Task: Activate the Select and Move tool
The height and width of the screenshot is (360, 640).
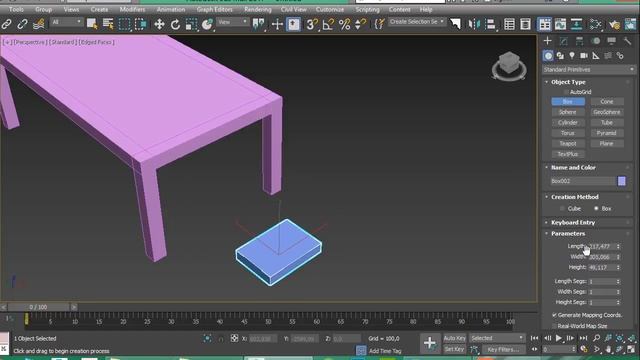Action: [159, 24]
